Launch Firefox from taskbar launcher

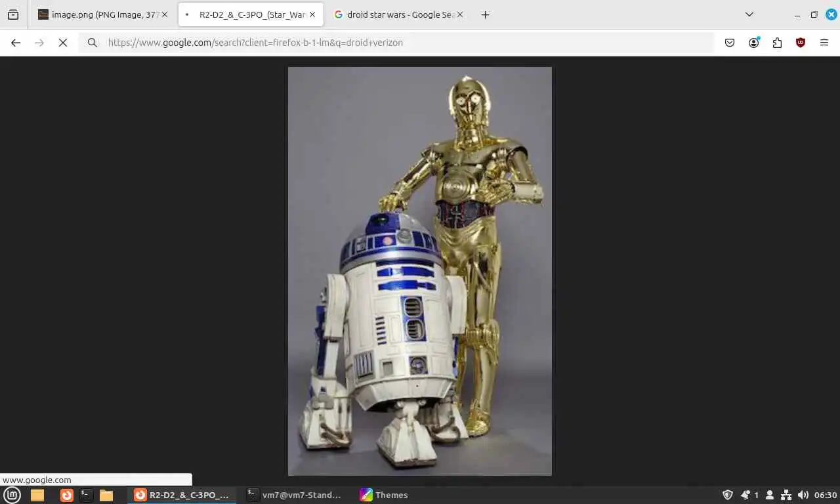pos(67,495)
